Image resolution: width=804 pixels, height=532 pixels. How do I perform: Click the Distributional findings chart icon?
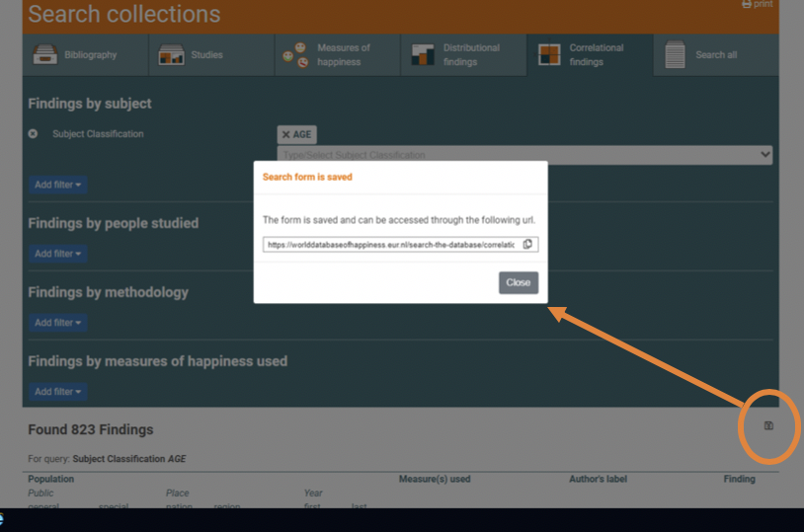(x=423, y=55)
